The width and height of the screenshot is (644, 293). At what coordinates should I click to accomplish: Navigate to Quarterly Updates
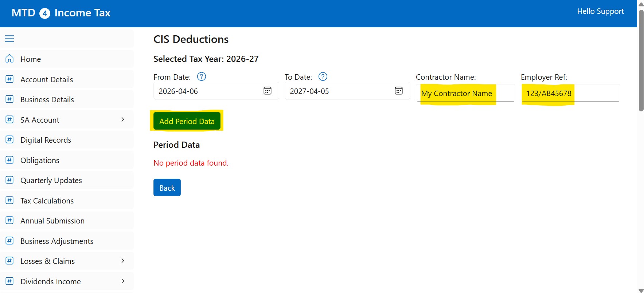click(67, 180)
